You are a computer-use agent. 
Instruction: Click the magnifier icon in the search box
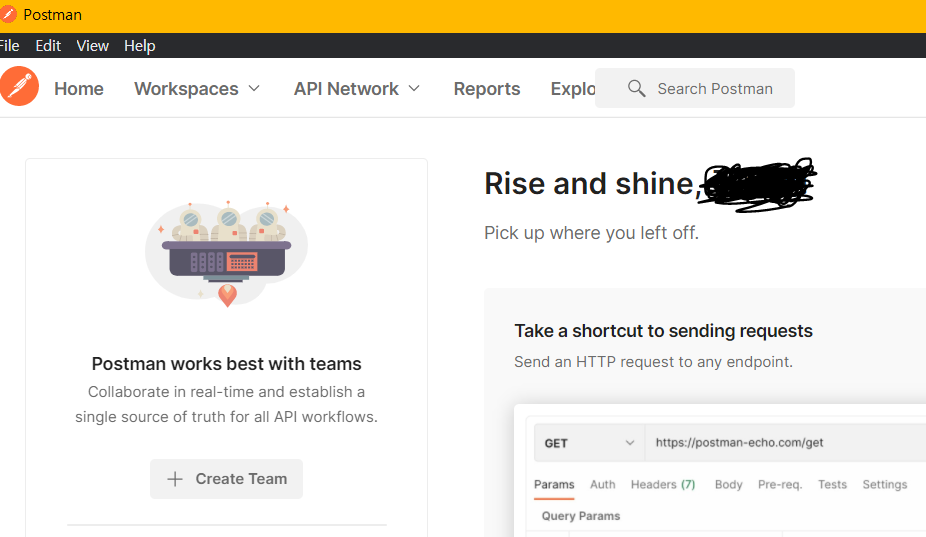coord(636,88)
